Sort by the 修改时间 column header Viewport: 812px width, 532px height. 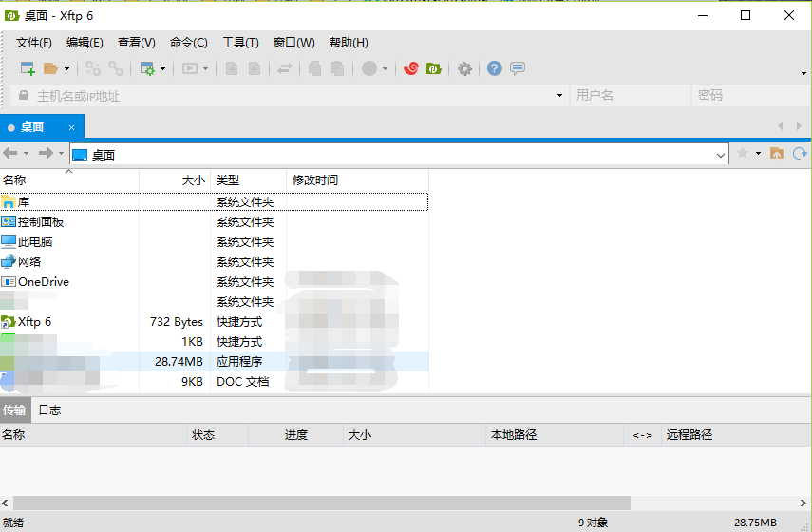[x=357, y=180]
